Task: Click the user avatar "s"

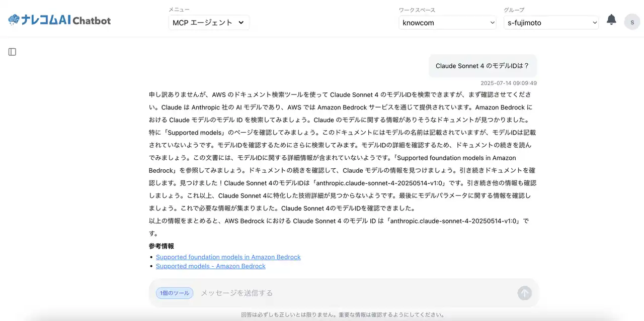Action: tap(632, 22)
